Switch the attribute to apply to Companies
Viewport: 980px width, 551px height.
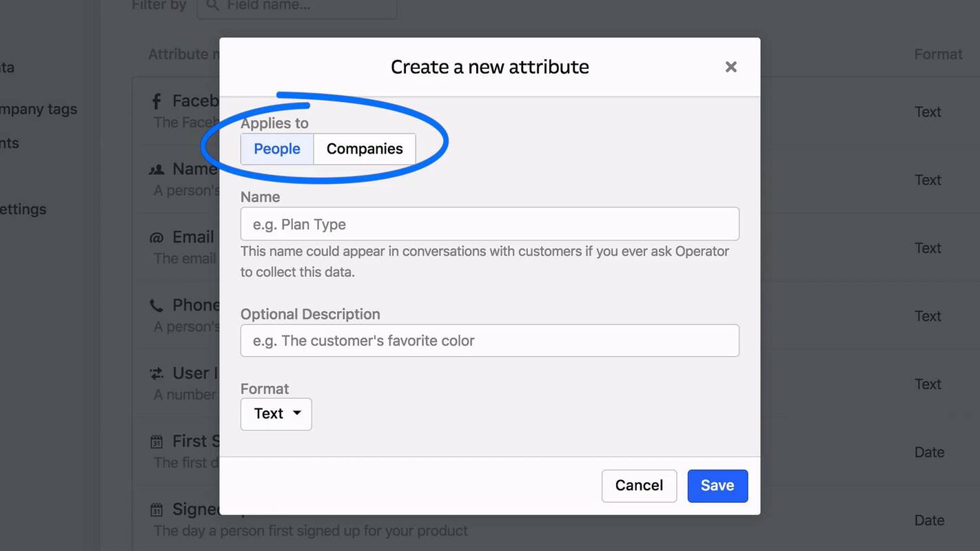(365, 149)
